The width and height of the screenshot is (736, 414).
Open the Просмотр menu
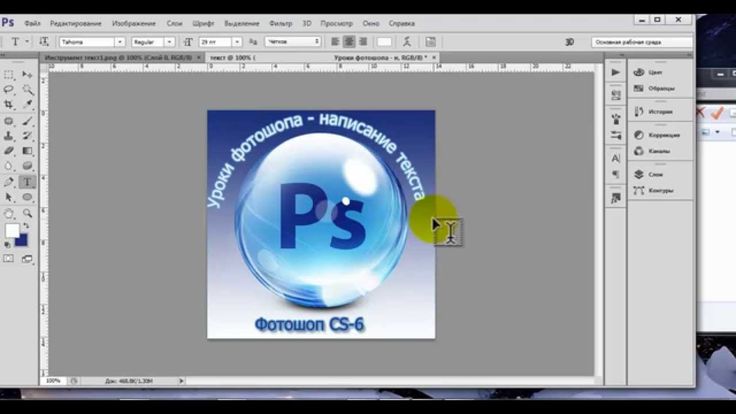click(x=337, y=23)
